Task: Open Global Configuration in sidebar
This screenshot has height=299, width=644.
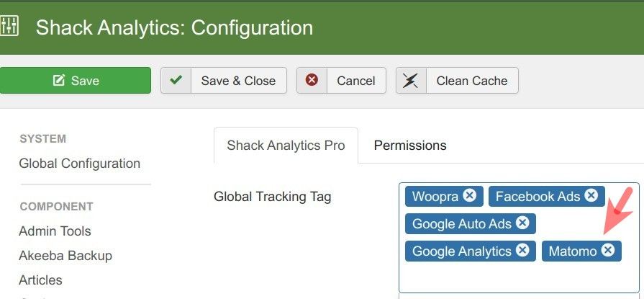Action: click(80, 164)
